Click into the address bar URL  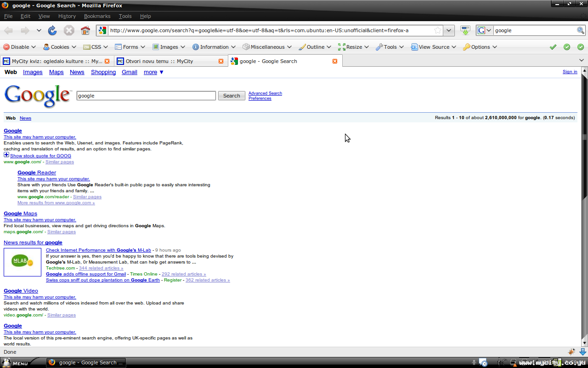click(270, 30)
